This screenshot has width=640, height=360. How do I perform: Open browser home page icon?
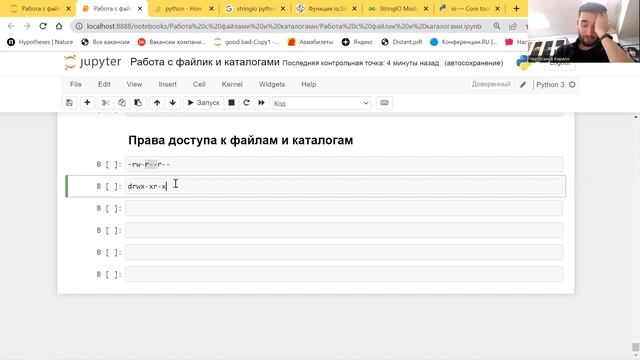coord(59,26)
